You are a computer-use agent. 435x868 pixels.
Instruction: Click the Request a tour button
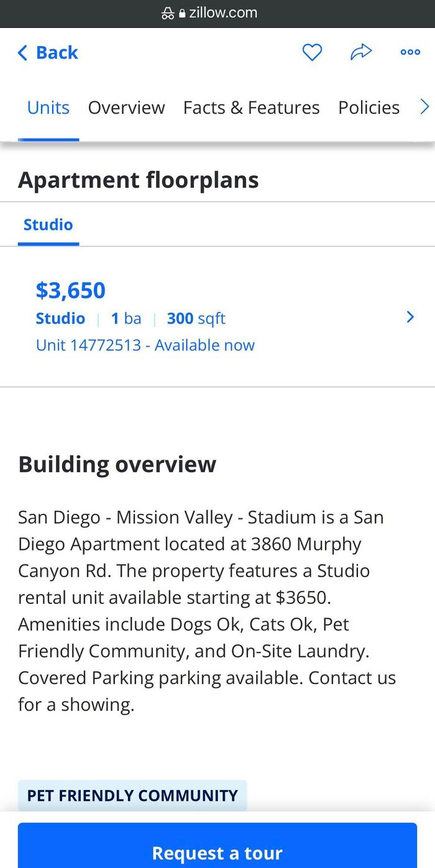217,852
